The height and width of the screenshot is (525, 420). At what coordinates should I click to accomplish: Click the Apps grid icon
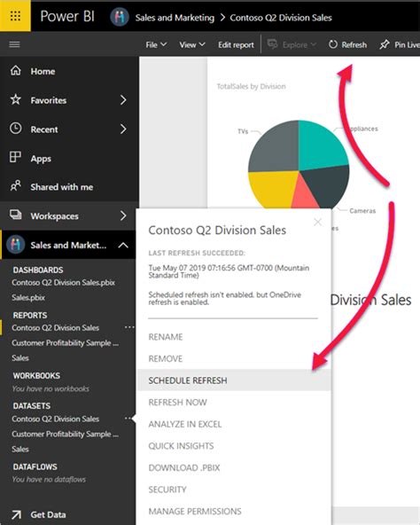click(15, 157)
